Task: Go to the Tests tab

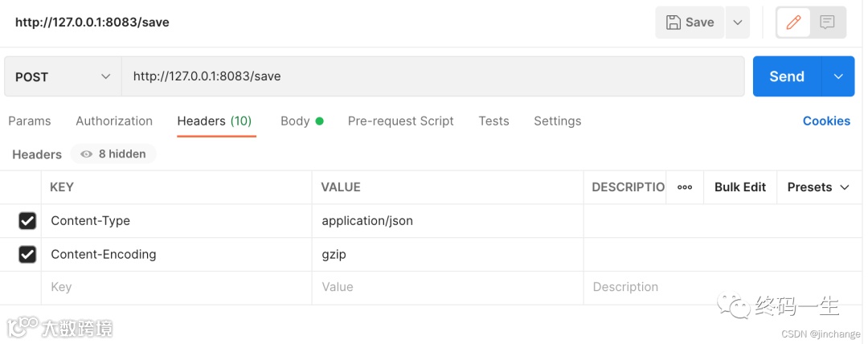Action: click(493, 121)
